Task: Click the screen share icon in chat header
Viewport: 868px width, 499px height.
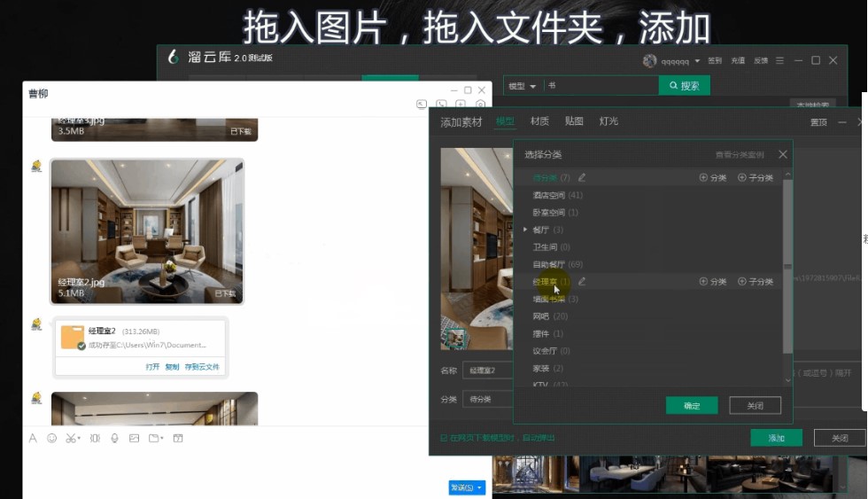Action: pos(422,104)
